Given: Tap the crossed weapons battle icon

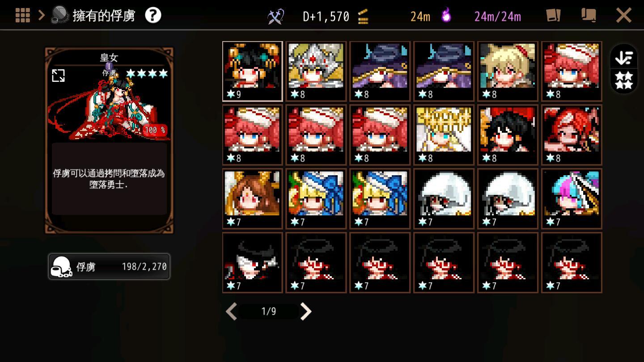Looking at the screenshot, I should (276, 17).
